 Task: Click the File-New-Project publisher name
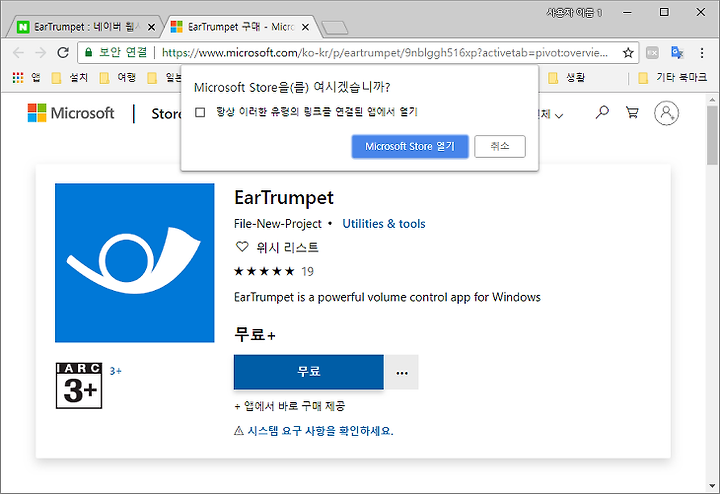coord(278,224)
